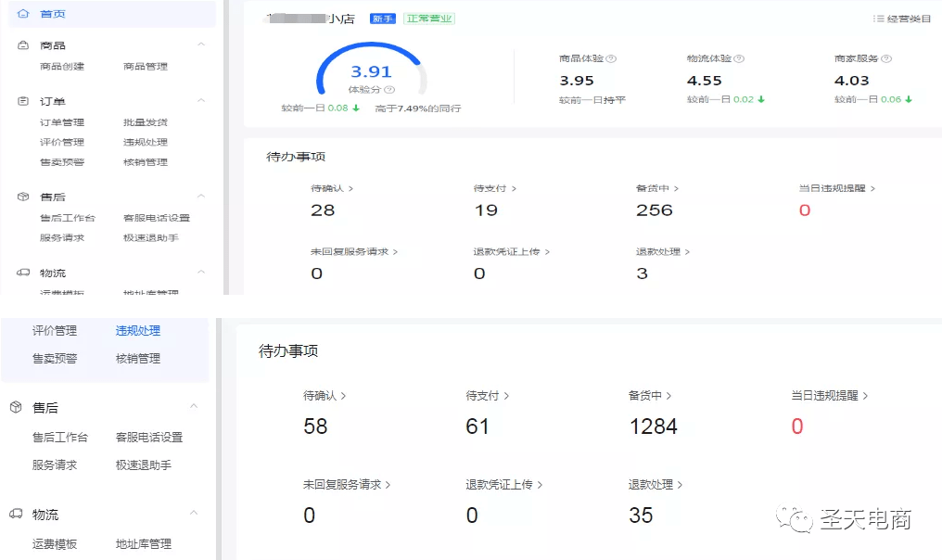Click the order list icon next to 订单

click(x=23, y=101)
